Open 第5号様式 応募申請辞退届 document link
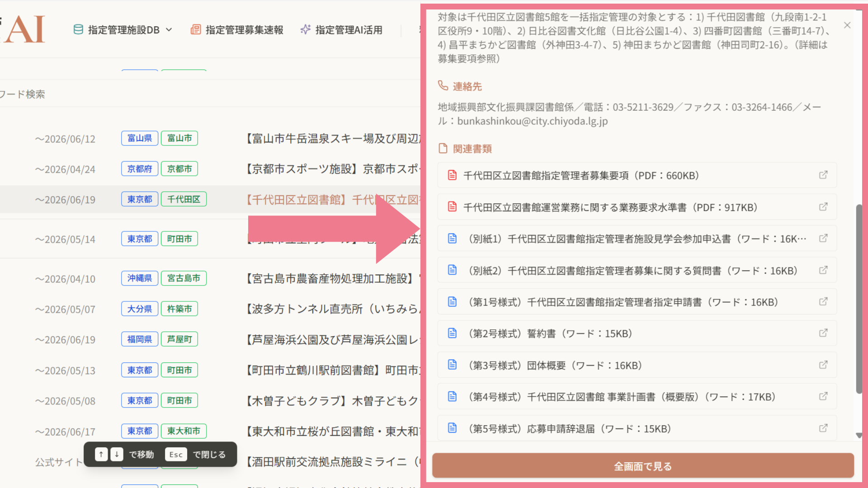 pyautogui.click(x=569, y=428)
